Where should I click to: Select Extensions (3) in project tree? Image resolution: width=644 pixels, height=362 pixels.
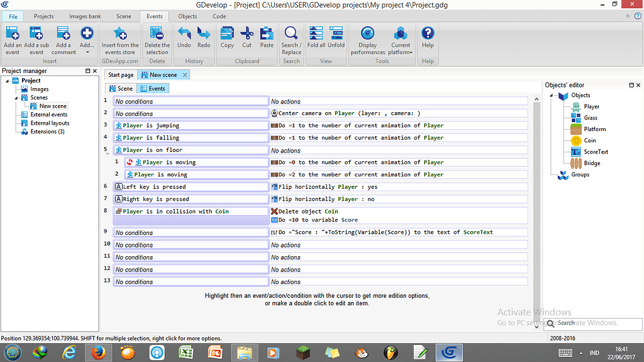[x=47, y=132]
